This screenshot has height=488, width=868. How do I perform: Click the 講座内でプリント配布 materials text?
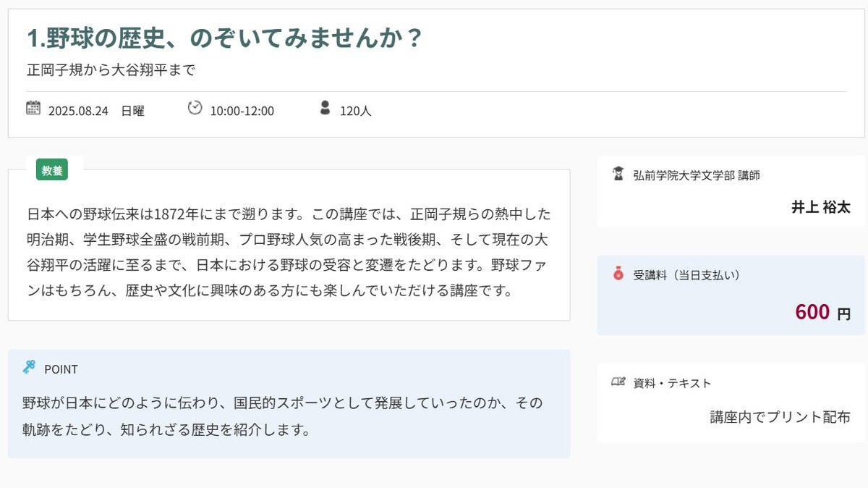[780, 417]
